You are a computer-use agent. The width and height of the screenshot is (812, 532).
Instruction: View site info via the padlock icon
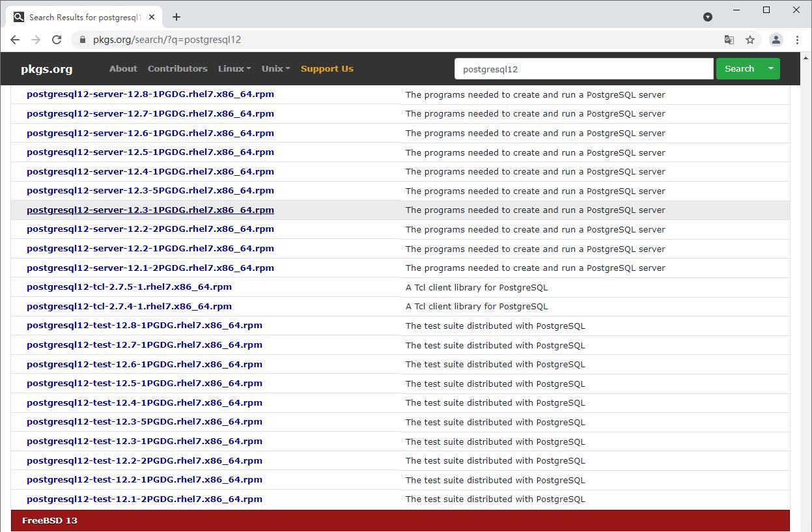pyautogui.click(x=82, y=40)
